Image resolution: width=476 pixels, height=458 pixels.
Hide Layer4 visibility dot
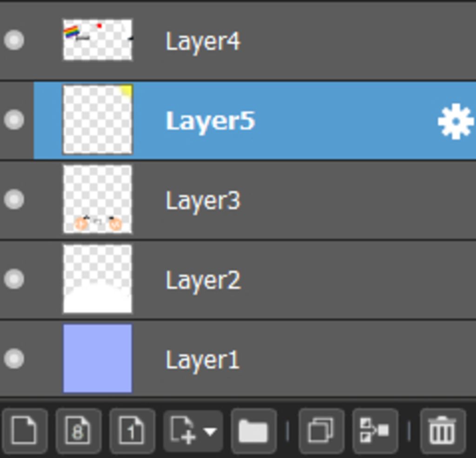(x=14, y=40)
